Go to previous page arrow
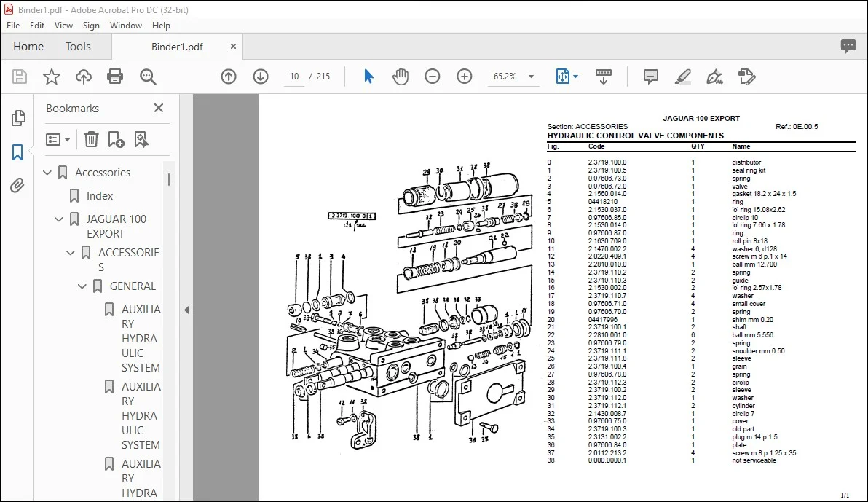 (229, 77)
